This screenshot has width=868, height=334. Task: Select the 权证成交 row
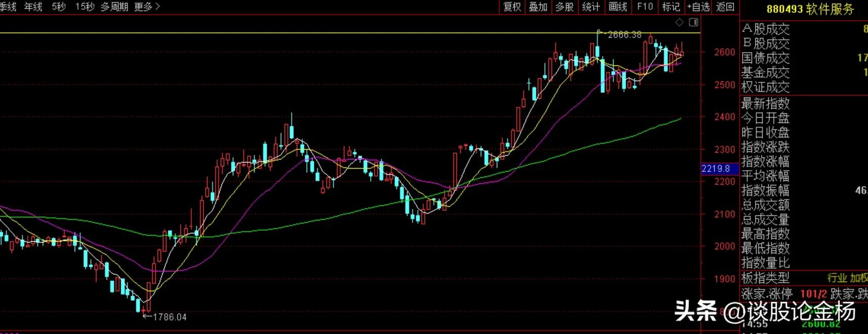(804, 87)
